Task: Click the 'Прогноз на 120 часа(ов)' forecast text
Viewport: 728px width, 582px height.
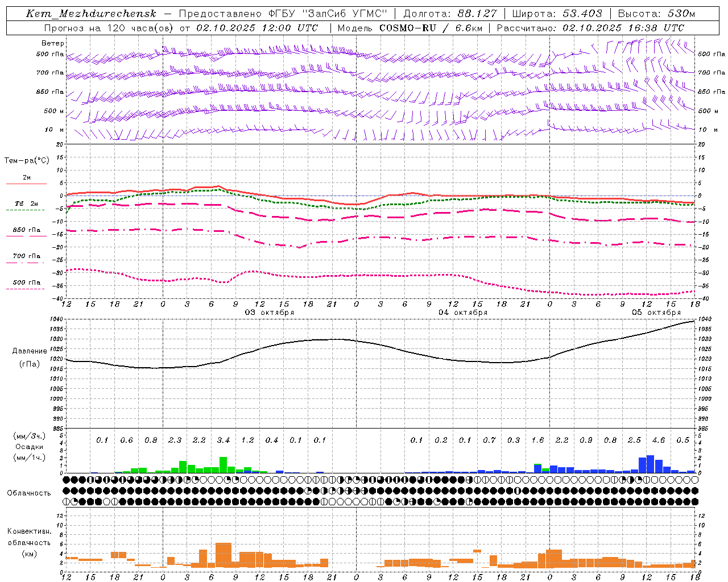Action: coord(110,28)
